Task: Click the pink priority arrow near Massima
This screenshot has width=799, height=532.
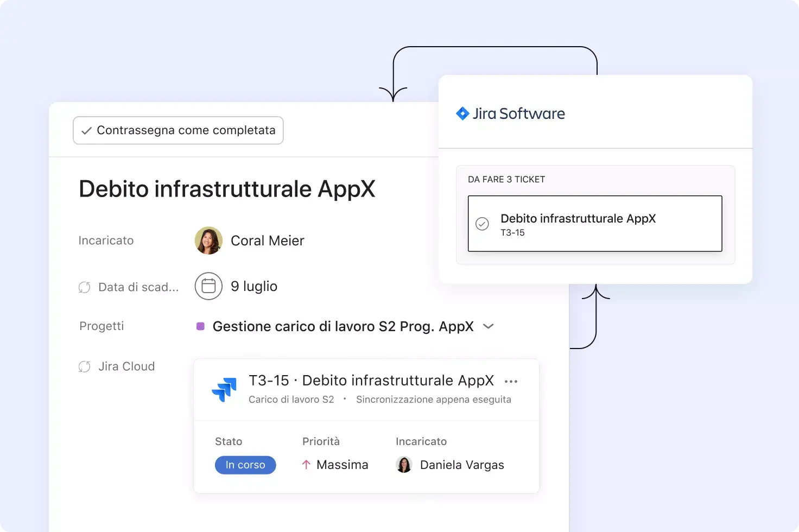Action: coord(305,464)
